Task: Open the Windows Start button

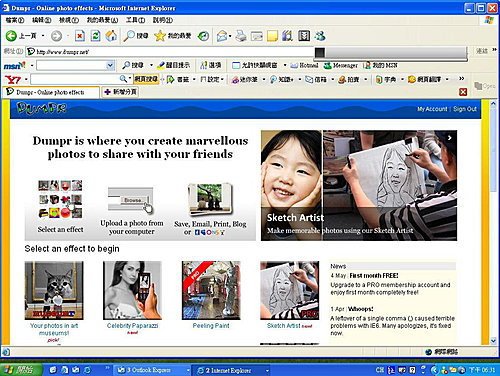Action: (x=20, y=370)
